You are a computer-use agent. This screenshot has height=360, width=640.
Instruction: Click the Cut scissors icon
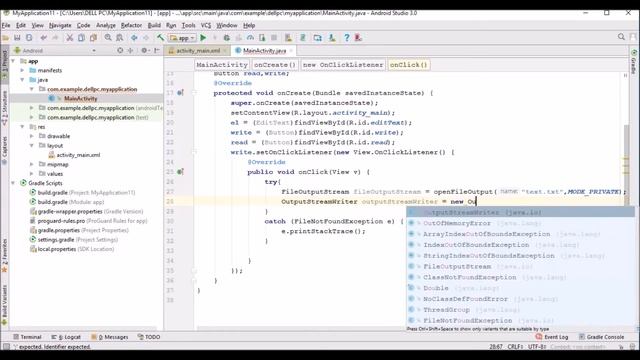(70, 38)
